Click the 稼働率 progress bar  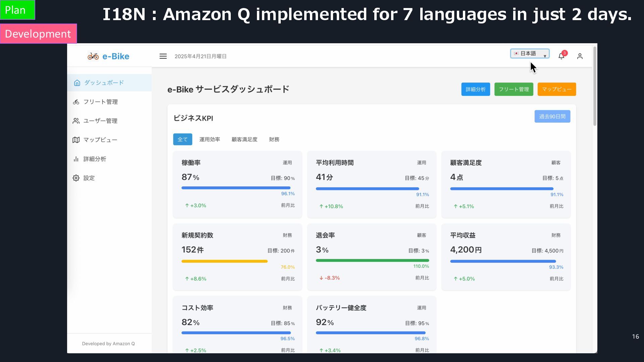(x=236, y=188)
